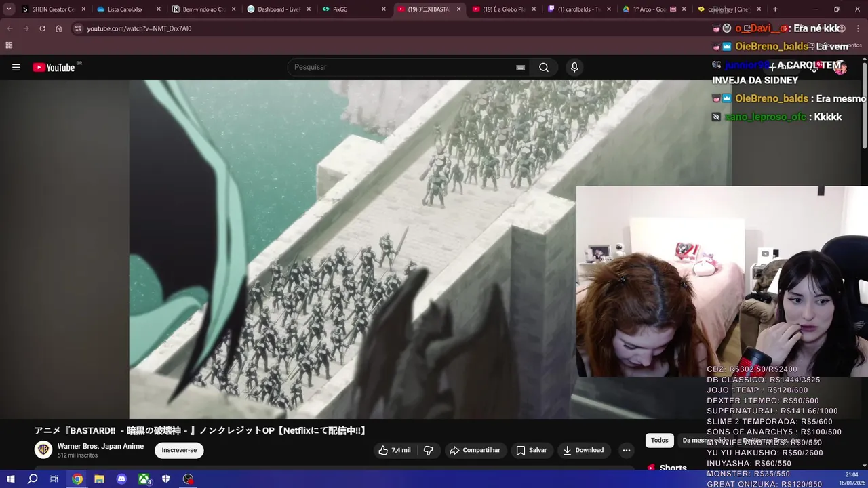Open OBS Studio from the taskbar
The image size is (868, 488).
coord(188,479)
